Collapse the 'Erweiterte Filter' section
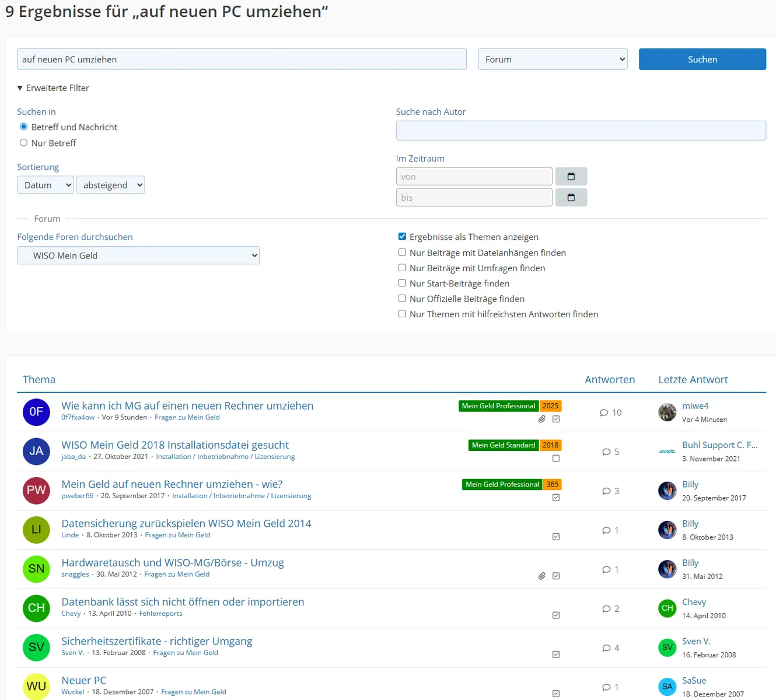This screenshot has height=700, width=776. [53, 88]
